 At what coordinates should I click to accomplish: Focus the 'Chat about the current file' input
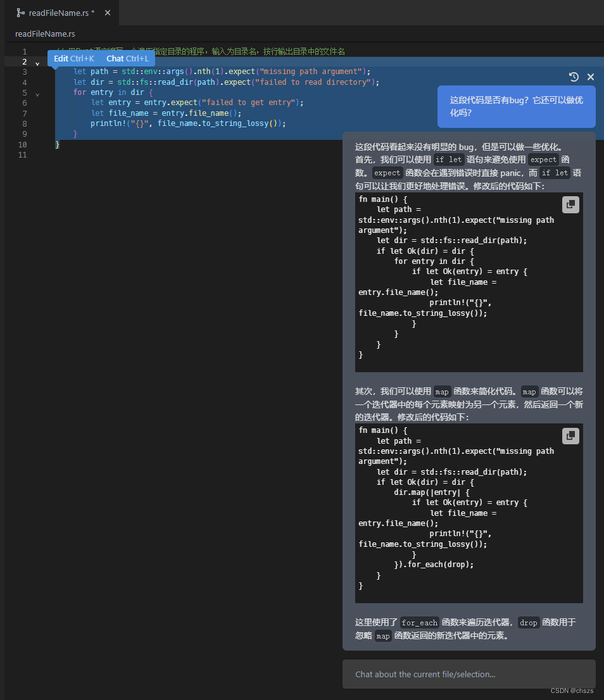point(469,674)
